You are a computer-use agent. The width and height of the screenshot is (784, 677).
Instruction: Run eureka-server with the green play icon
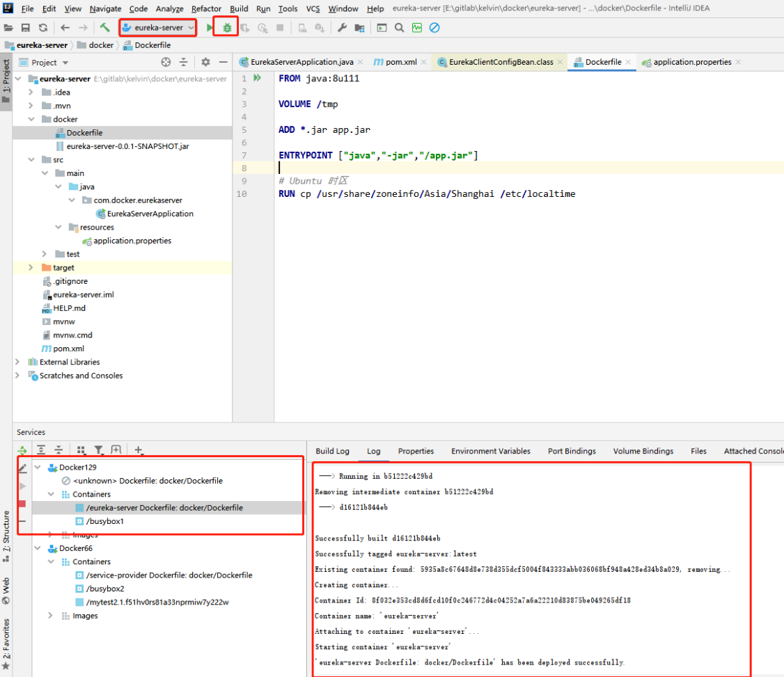click(x=210, y=27)
